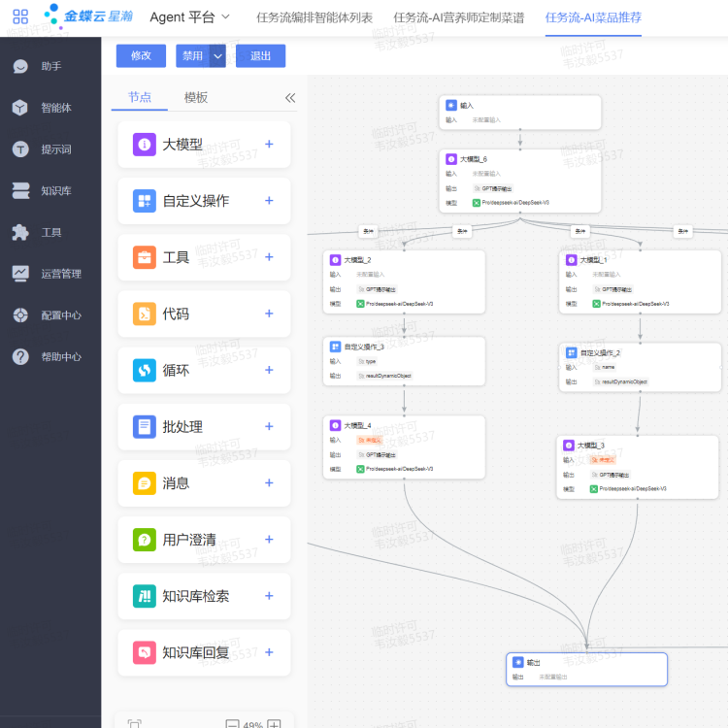Add a 代码 node with plus
Viewport: 728px width, 728px height.
pos(269,314)
